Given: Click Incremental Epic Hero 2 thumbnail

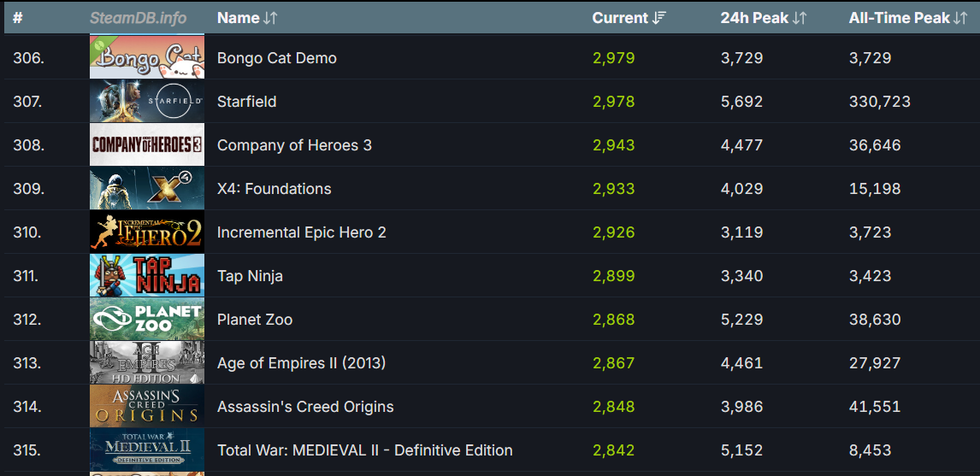Looking at the screenshot, I should 147,232.
